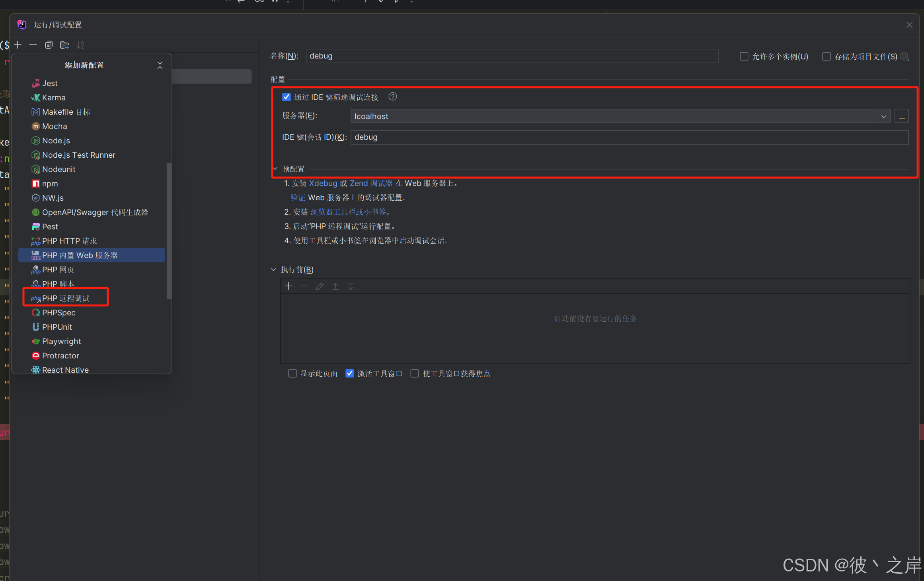Image resolution: width=924 pixels, height=581 pixels.
Task: Uncheck 通过 IDE 键筛选调试连接
Action: coord(287,96)
